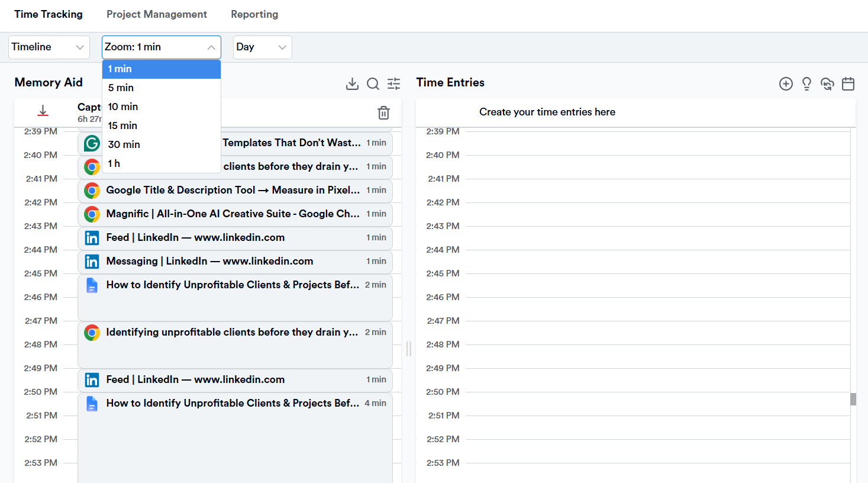Collapse the Zoom: 1 min dropdown
The image size is (868, 483).
pyautogui.click(x=162, y=47)
